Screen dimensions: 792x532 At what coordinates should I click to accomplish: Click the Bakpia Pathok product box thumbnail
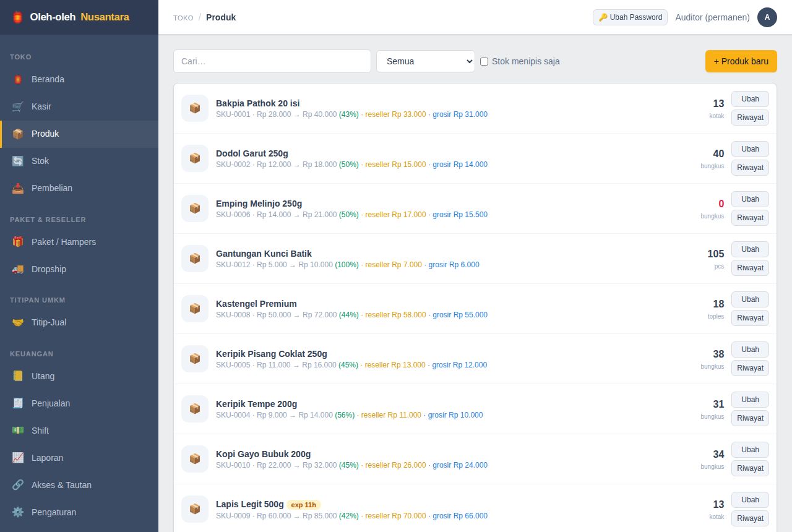tap(195, 108)
